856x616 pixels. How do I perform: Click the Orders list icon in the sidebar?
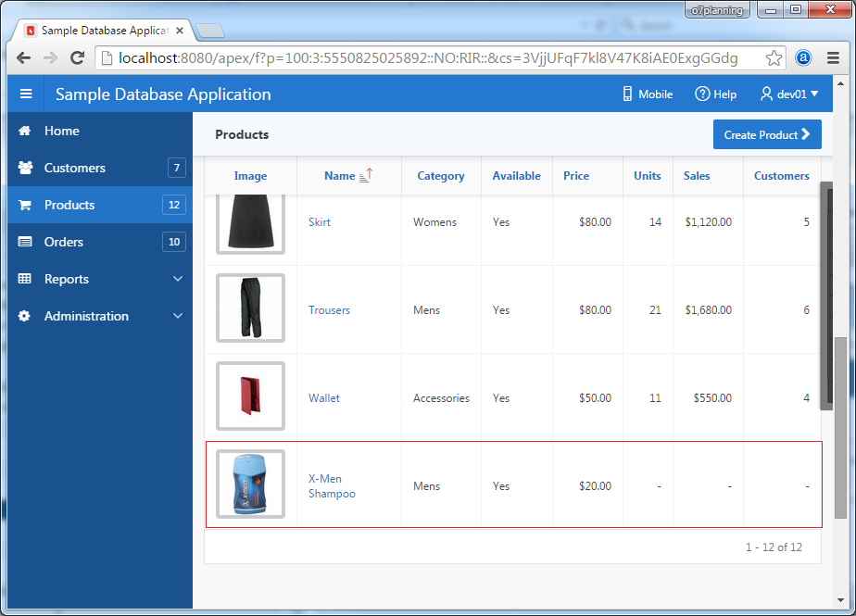(25, 242)
